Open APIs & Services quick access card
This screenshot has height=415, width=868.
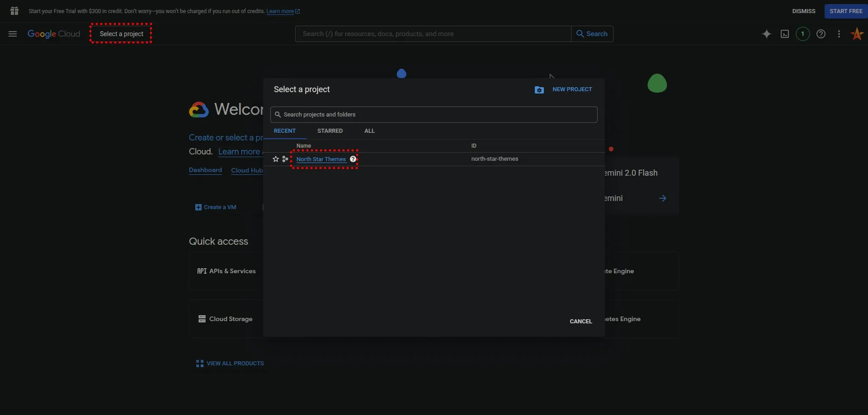coord(226,271)
